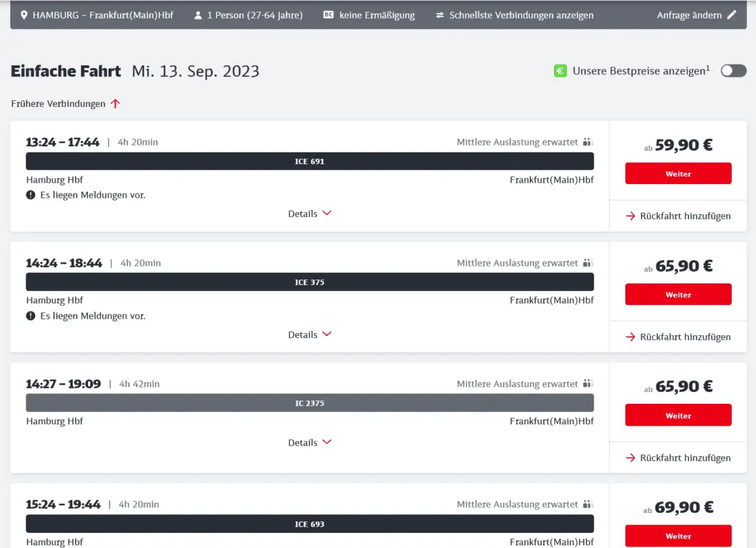
Task: Click the person icon in the search summary
Action: 198,14
